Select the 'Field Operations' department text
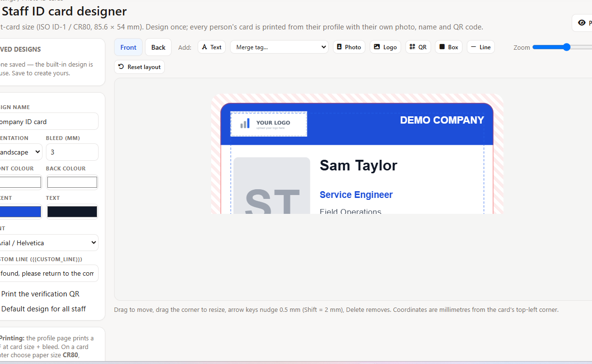This screenshot has width=592, height=364. coord(350,211)
